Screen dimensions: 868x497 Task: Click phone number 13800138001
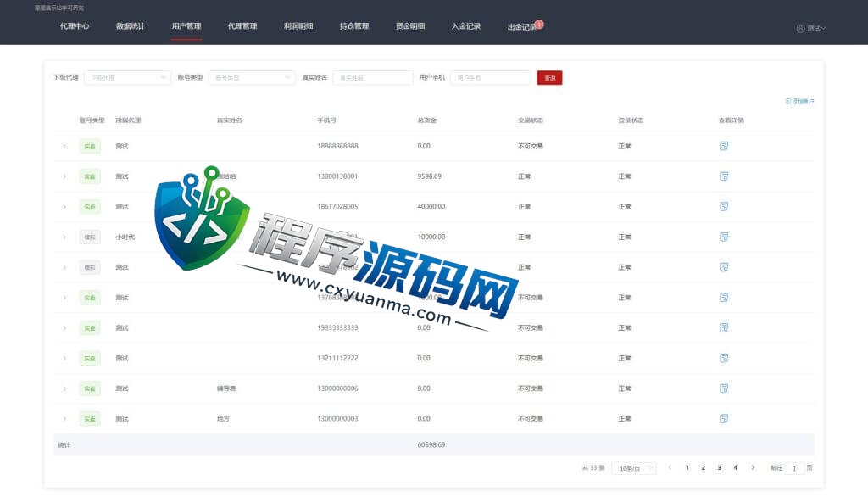pos(337,176)
